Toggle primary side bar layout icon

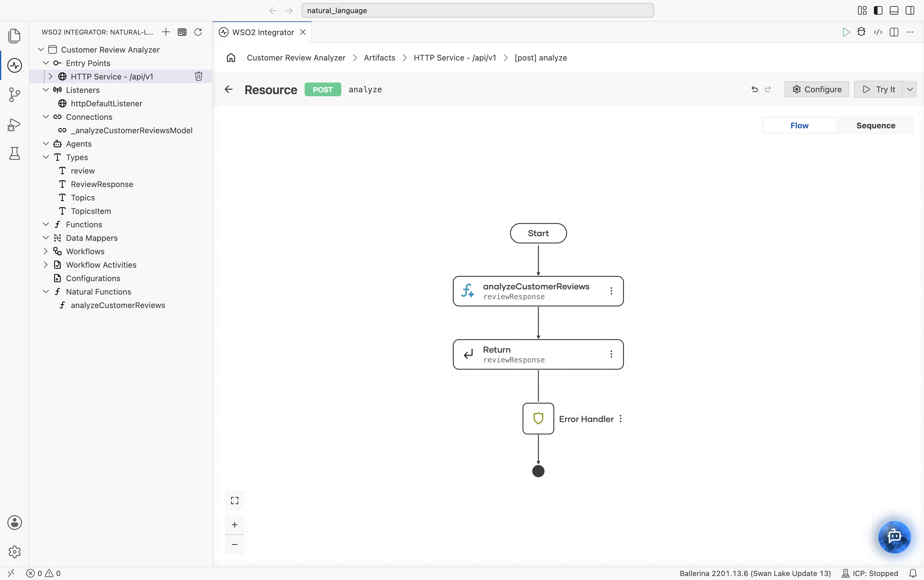coord(878,10)
